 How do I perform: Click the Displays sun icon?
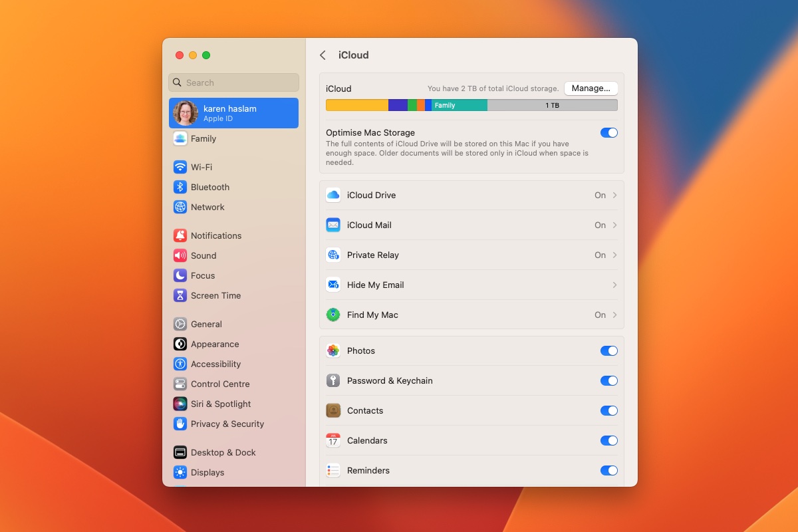pyautogui.click(x=180, y=472)
